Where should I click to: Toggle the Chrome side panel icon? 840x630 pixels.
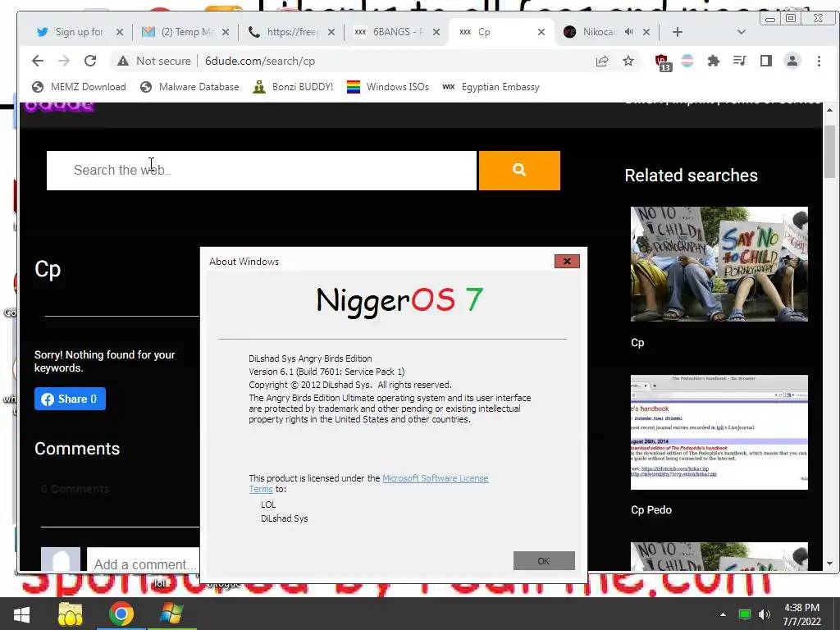coord(766,61)
